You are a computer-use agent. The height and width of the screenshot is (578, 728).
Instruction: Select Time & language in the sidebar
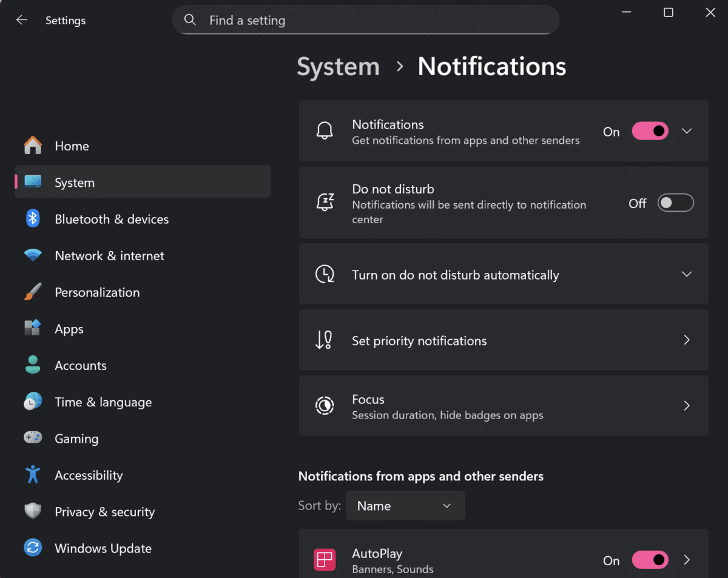pos(103,402)
